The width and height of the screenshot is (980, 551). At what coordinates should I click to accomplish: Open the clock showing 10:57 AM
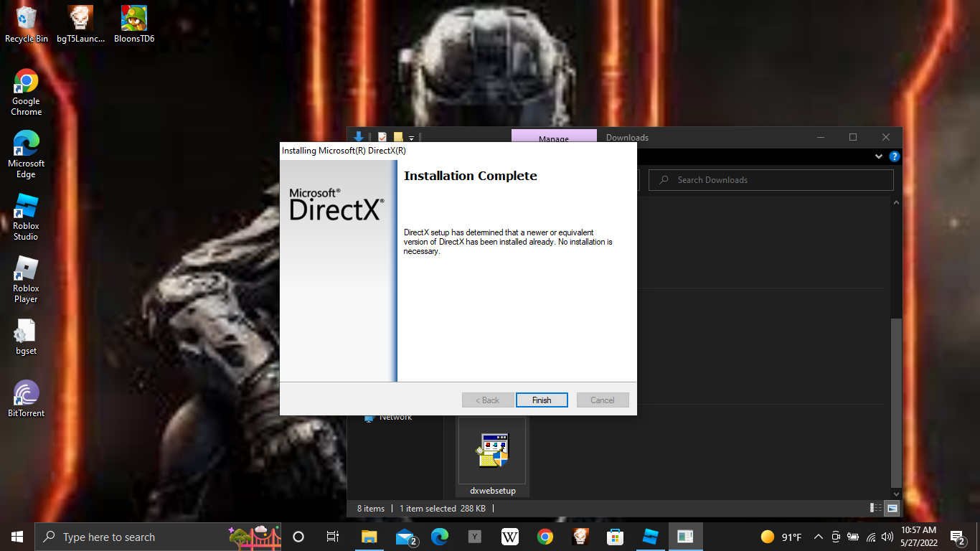coord(919,537)
